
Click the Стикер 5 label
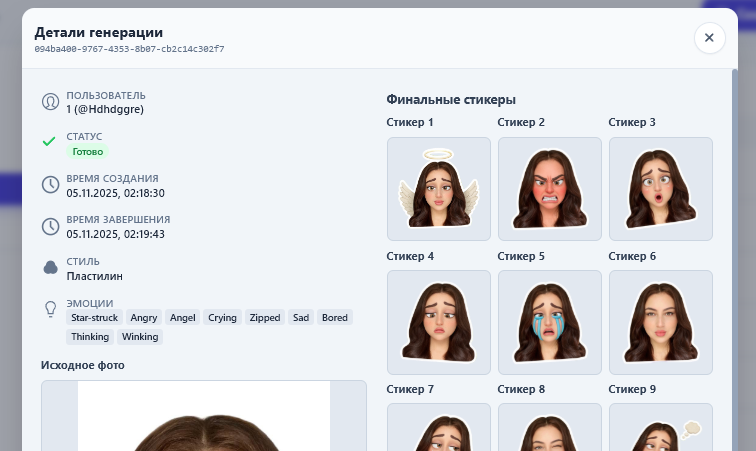(x=521, y=256)
